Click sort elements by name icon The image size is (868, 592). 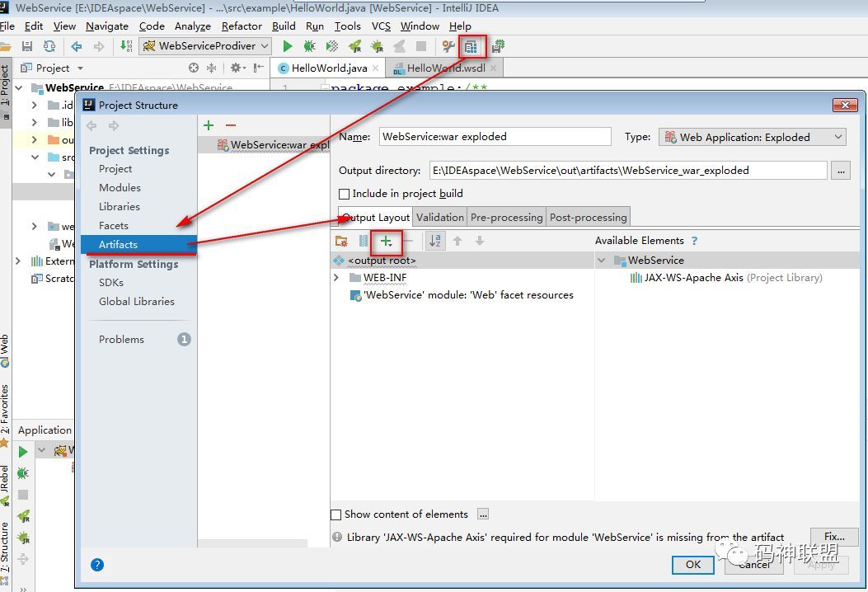click(x=435, y=241)
